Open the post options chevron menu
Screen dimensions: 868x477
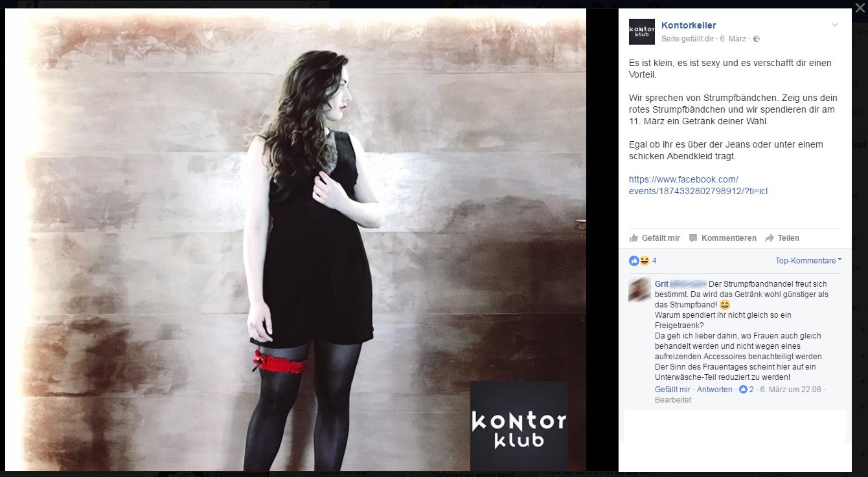click(835, 25)
